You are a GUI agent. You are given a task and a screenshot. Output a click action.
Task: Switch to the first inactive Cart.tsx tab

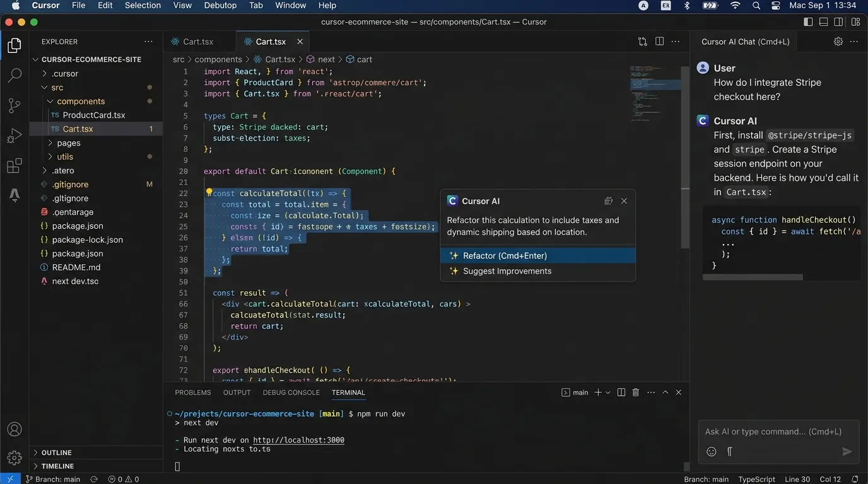[x=199, y=42]
